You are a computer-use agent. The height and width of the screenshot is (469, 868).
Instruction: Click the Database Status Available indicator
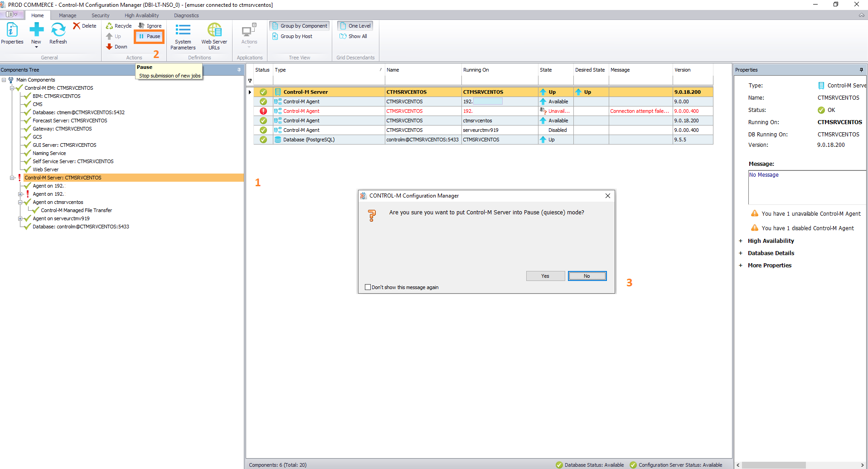tap(590, 465)
